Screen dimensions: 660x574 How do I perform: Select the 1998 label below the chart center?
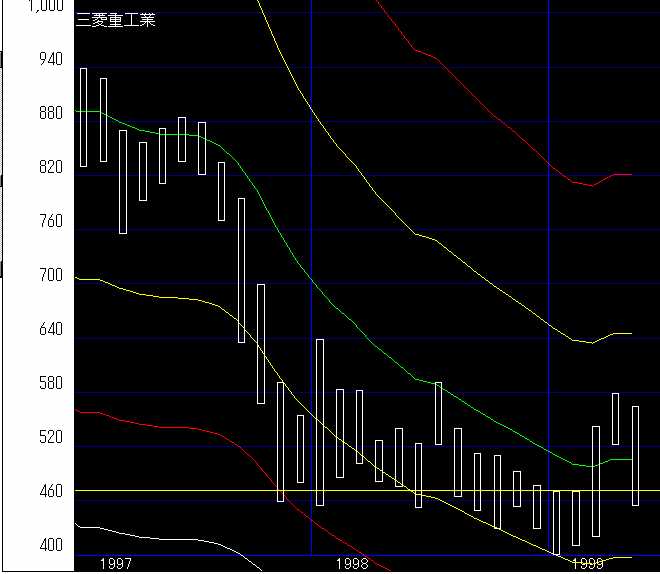point(352,564)
